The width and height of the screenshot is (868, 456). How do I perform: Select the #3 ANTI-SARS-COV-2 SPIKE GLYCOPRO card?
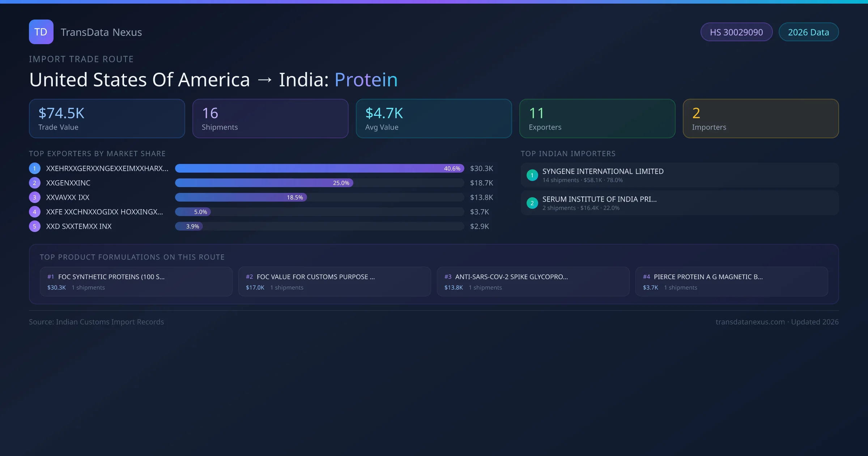click(533, 282)
